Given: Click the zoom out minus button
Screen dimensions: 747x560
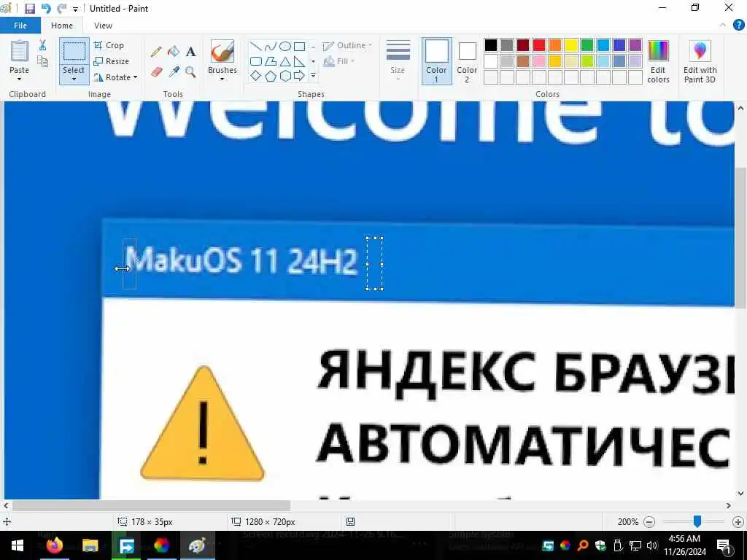Looking at the screenshot, I should point(649,522).
